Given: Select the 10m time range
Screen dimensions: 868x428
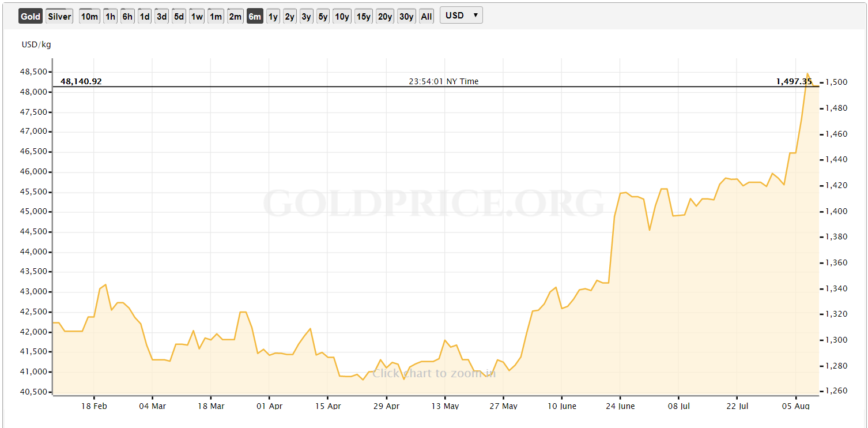Looking at the screenshot, I should pyautogui.click(x=89, y=16).
